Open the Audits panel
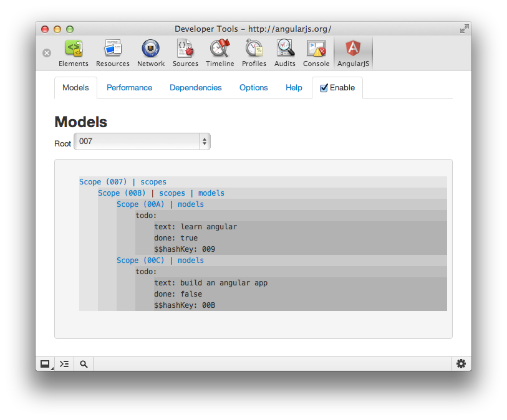The image size is (507, 420). [x=285, y=53]
